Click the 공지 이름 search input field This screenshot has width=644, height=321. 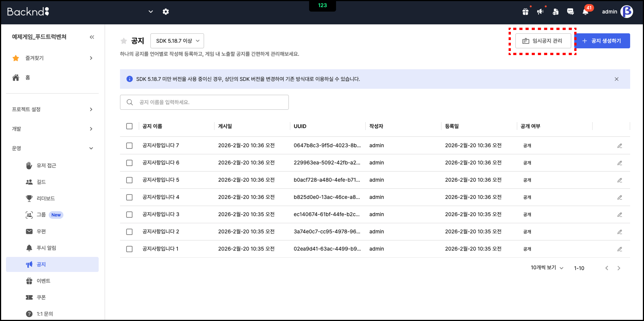click(204, 102)
